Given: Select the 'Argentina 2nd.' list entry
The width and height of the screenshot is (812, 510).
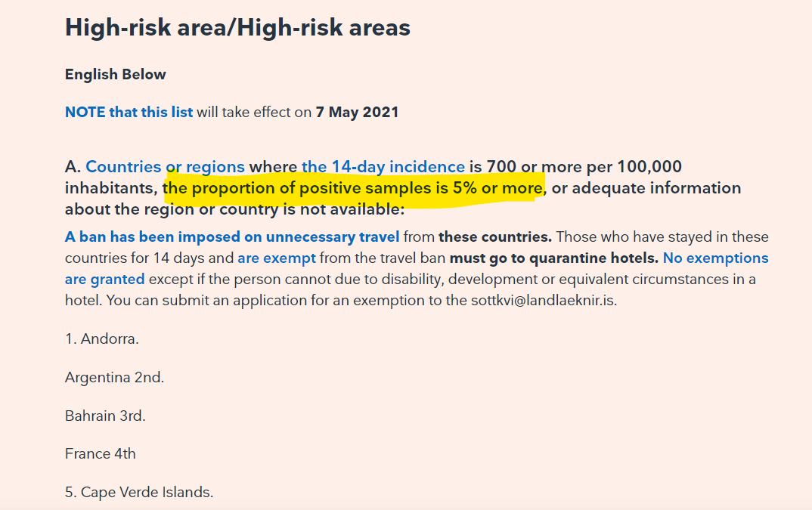Looking at the screenshot, I should point(114,378).
